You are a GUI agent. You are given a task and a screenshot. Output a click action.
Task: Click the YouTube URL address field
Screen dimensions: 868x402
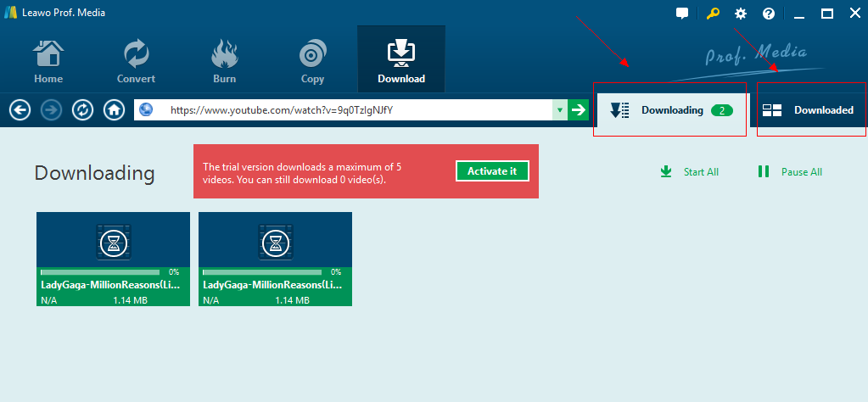tap(344, 110)
